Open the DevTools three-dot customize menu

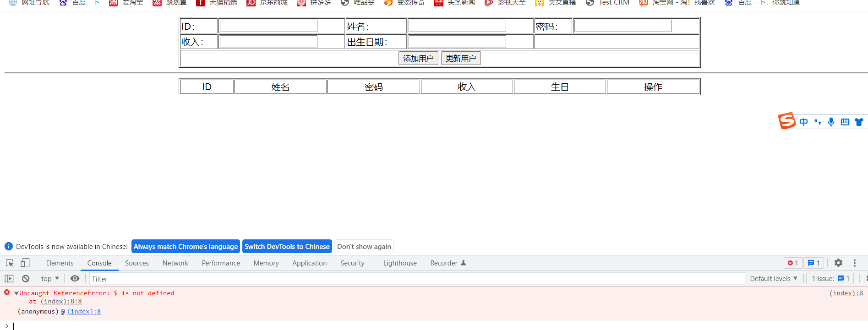click(855, 263)
